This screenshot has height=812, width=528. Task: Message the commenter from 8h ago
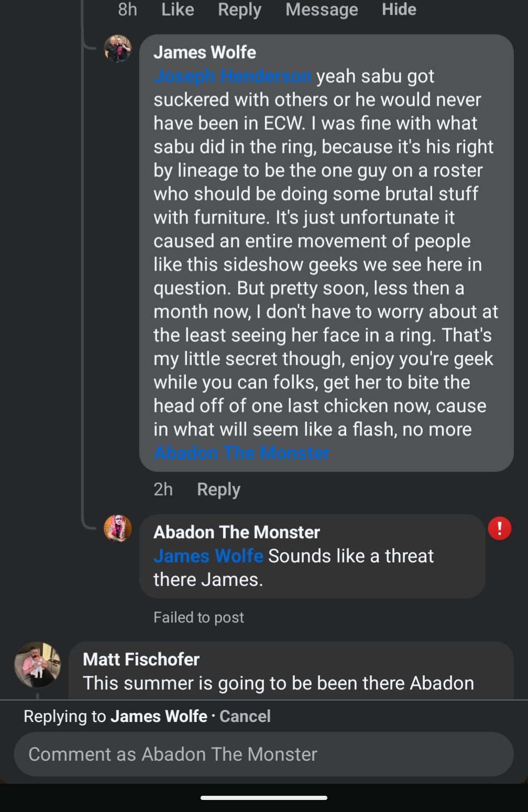point(322,9)
